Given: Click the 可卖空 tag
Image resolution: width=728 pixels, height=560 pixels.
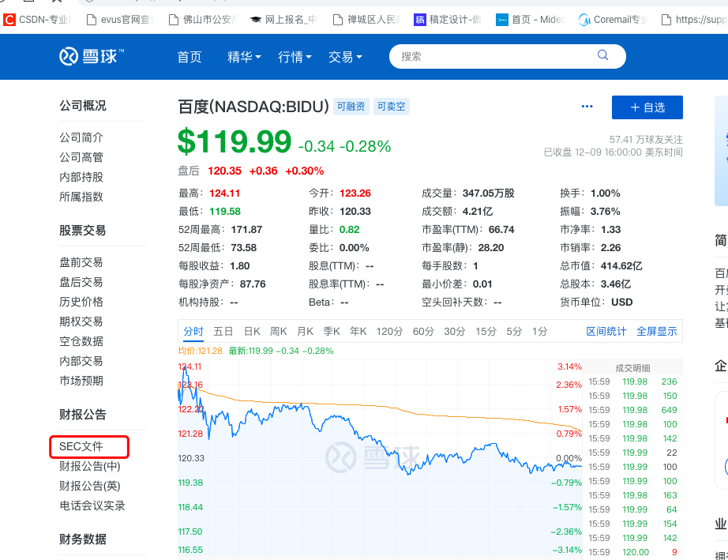Looking at the screenshot, I should click(x=392, y=107).
